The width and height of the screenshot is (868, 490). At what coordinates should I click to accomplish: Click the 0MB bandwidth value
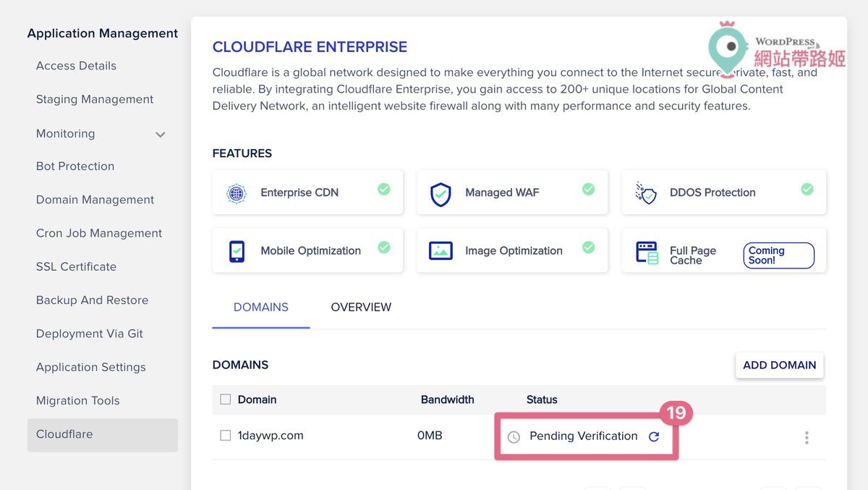(x=430, y=436)
